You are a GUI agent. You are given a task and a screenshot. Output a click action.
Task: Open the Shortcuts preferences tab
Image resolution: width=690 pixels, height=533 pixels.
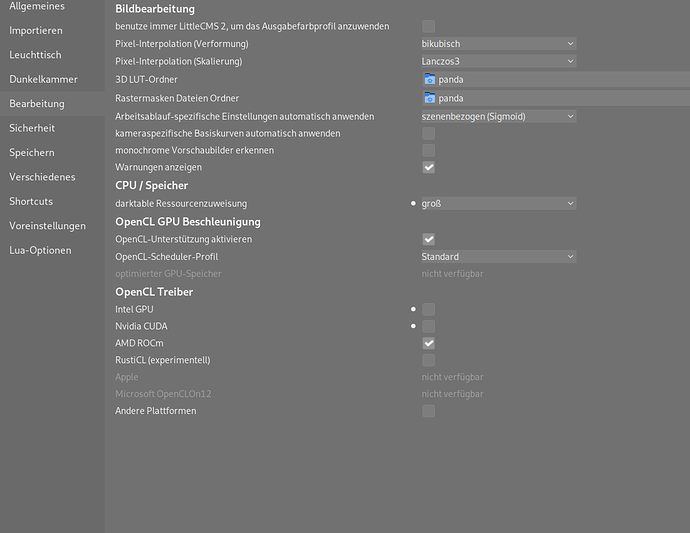pyautogui.click(x=31, y=201)
